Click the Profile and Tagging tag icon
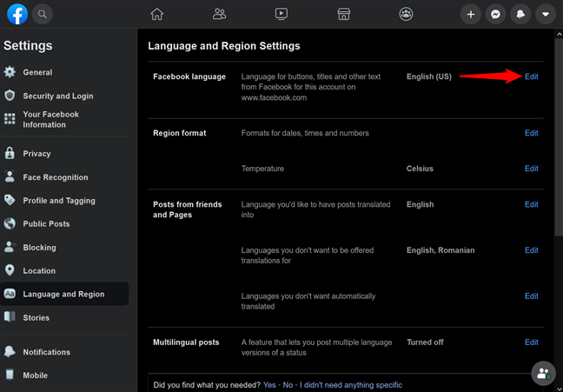 click(10, 200)
